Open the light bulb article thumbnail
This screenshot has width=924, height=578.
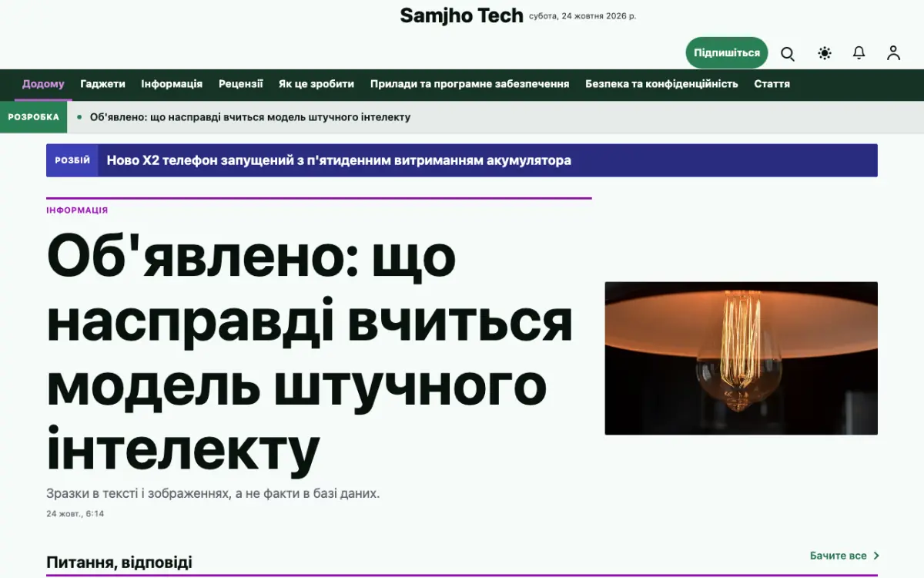pos(741,358)
